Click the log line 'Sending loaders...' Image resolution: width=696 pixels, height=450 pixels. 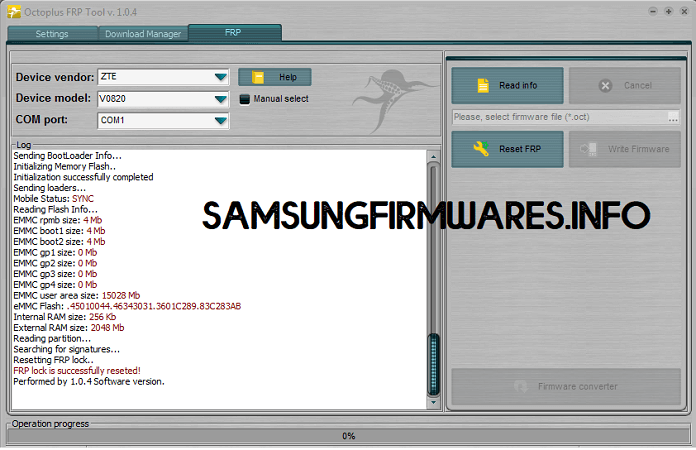(x=49, y=188)
